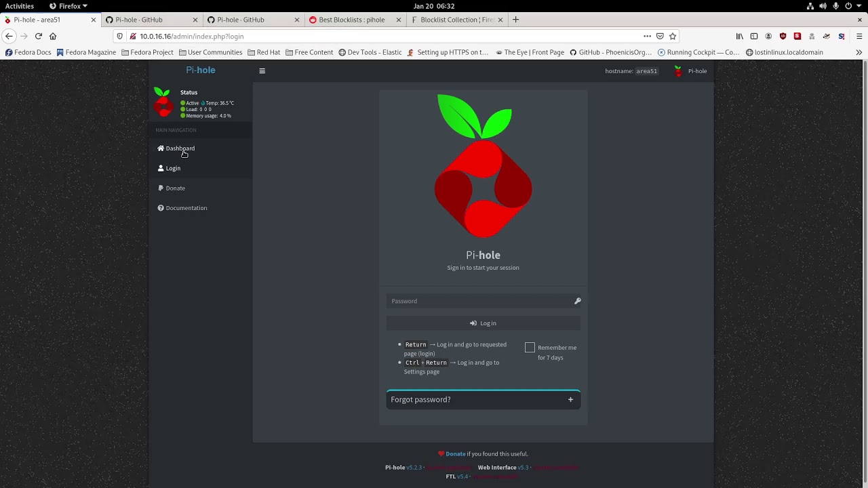Open Login page from the sidebar

[x=173, y=168]
